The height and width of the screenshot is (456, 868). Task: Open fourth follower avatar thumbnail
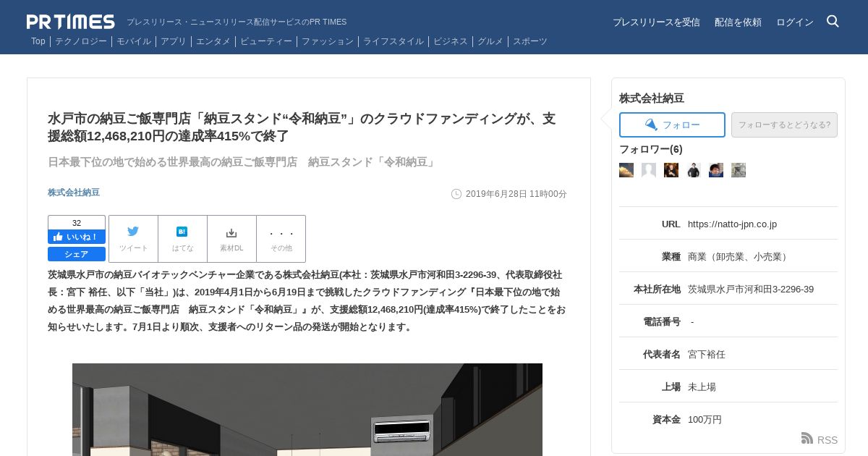coord(694,170)
